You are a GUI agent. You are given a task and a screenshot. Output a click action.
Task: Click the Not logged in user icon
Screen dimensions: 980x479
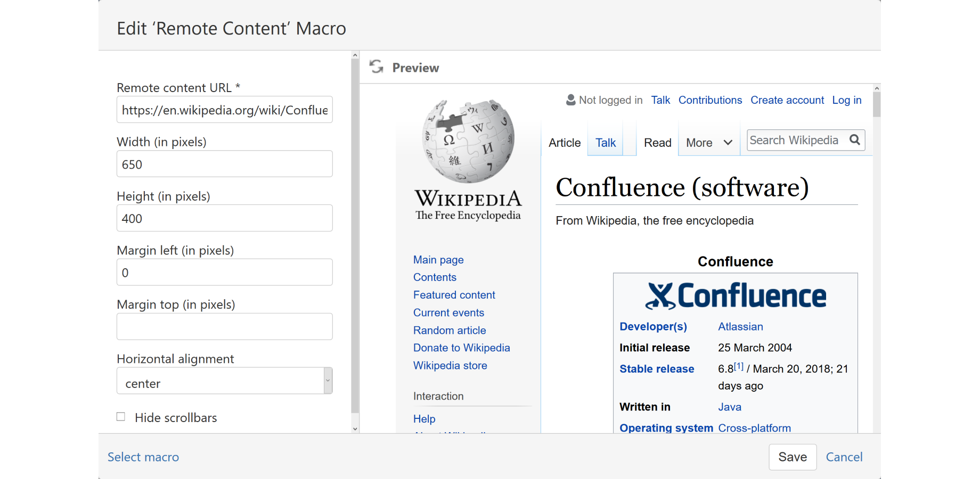pyautogui.click(x=570, y=100)
